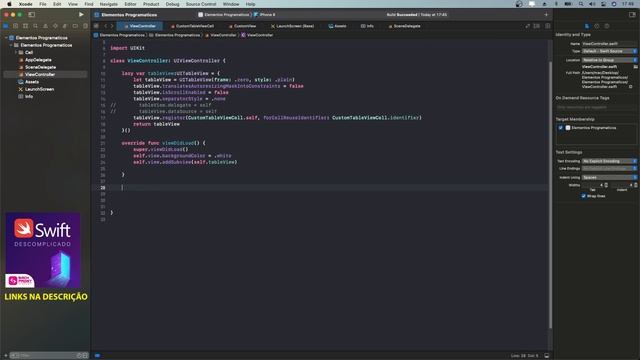640x360 pixels.
Task: Select AppDelegate in the navigator
Action: (x=38, y=60)
